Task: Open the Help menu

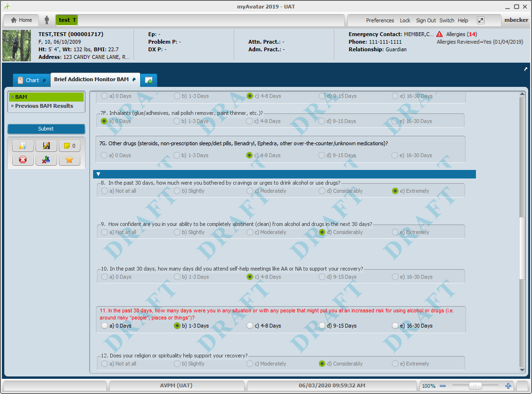Action: click(463, 20)
